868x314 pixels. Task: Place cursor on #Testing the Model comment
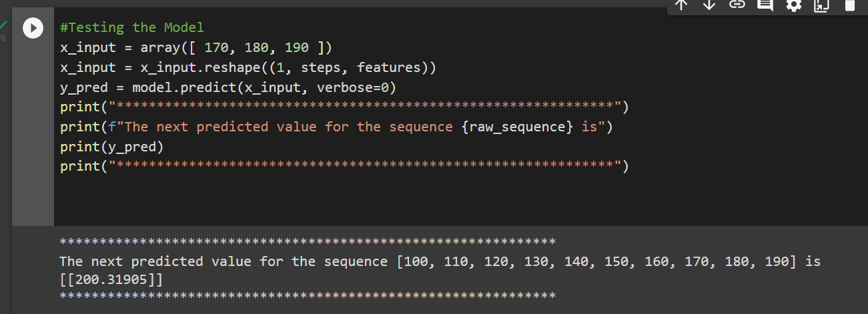point(132,28)
